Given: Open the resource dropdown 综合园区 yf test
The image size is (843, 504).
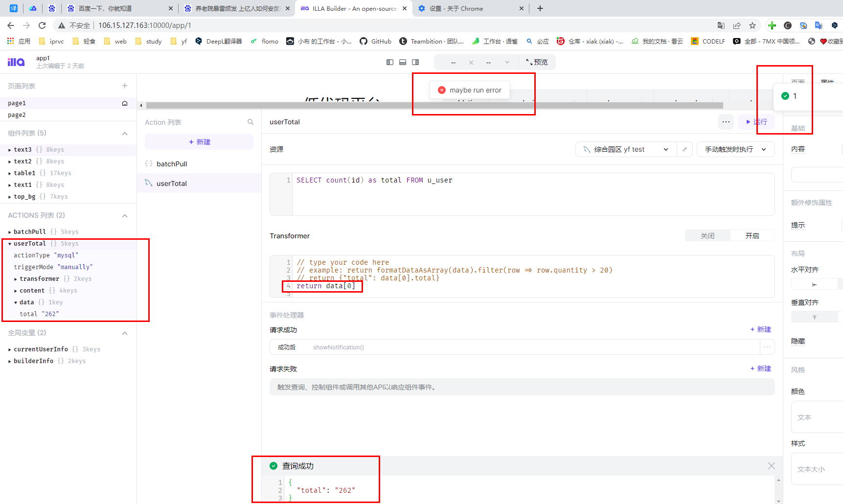Looking at the screenshot, I should (x=626, y=149).
